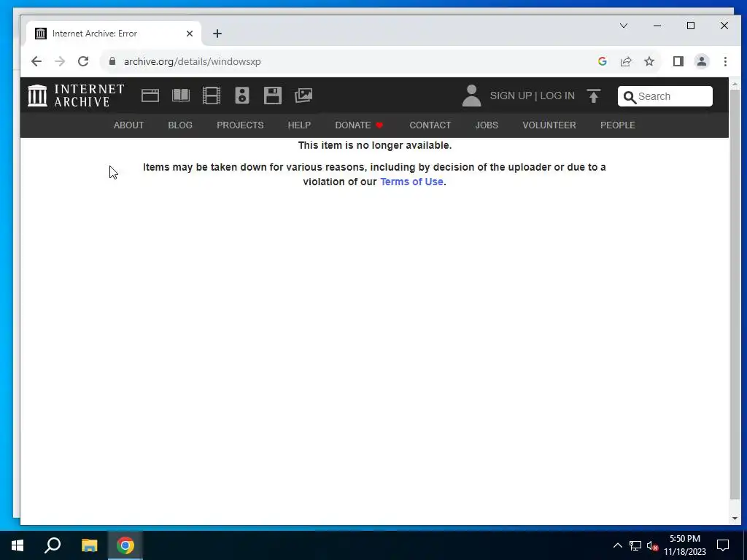The height and width of the screenshot is (560, 747).
Task: Click the padlock site info icon
Action: pos(112,61)
